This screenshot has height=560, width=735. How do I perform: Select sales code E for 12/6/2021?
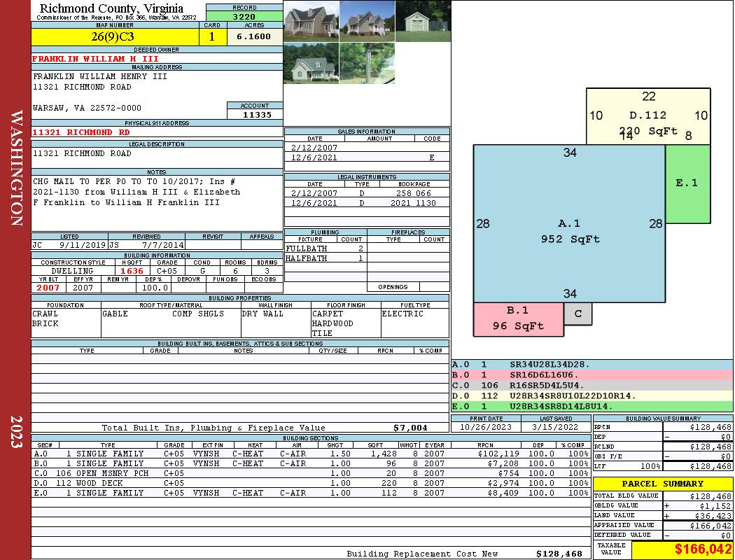[432, 157]
